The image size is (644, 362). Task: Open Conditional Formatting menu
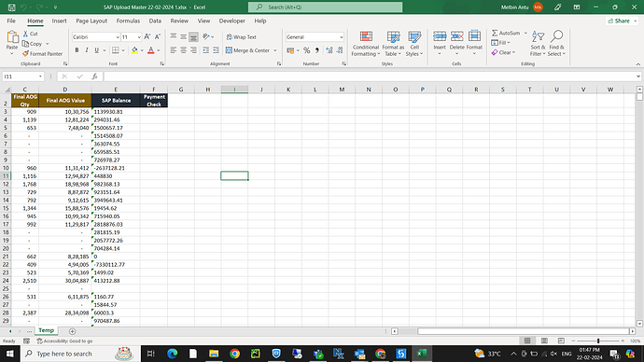[366, 44]
